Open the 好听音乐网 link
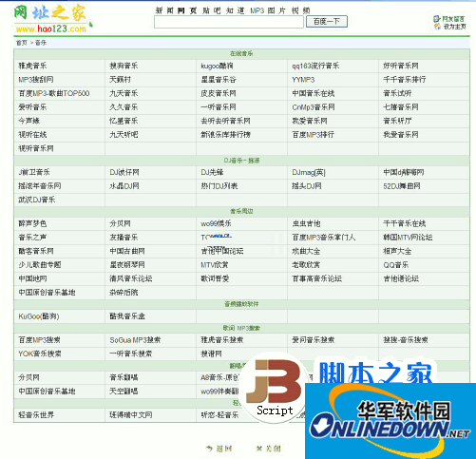 tap(401, 66)
